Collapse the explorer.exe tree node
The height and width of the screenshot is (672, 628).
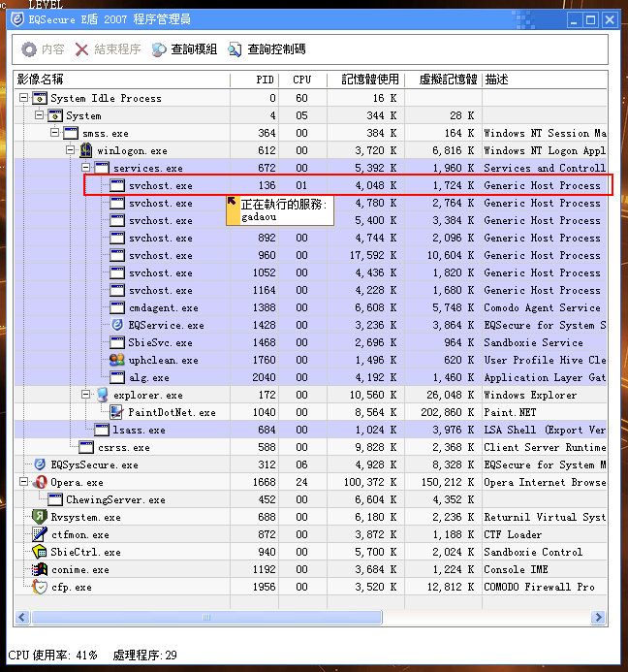click(85, 395)
